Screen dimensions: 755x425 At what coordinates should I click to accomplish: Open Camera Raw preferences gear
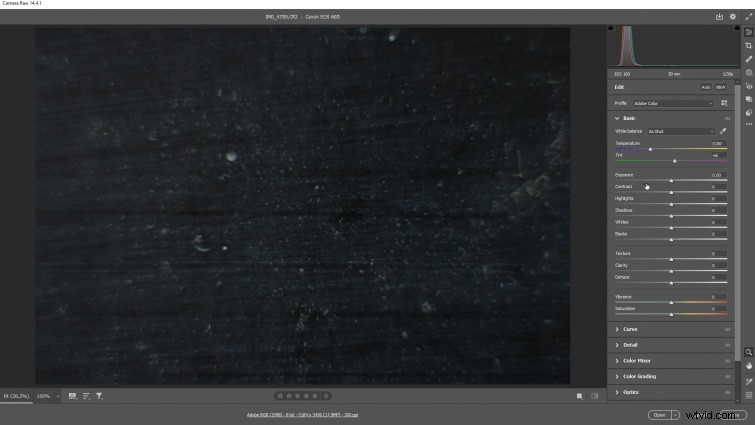pos(732,16)
